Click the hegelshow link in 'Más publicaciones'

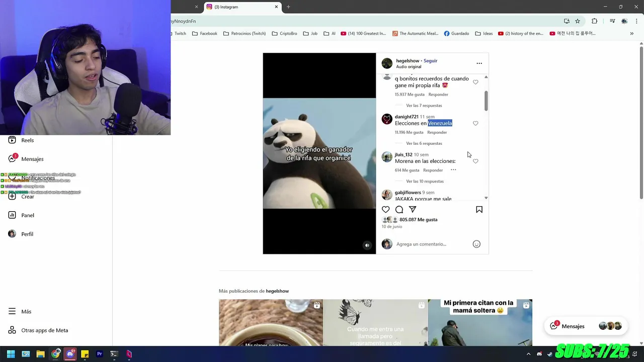click(277, 291)
